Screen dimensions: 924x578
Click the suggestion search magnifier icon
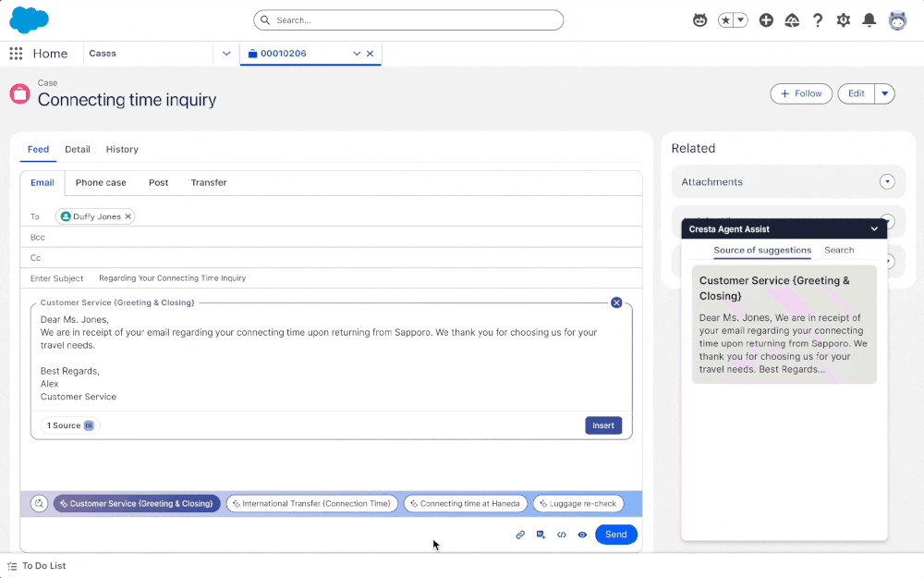[x=39, y=504]
